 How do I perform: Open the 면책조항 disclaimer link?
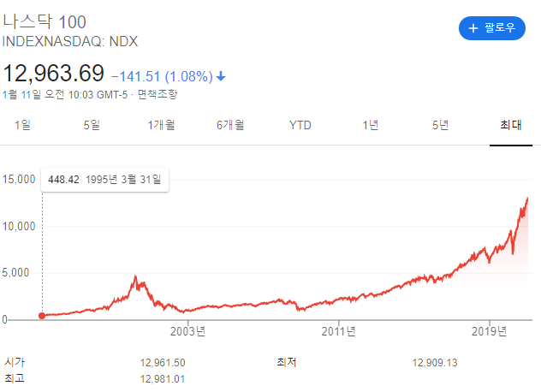(x=158, y=94)
